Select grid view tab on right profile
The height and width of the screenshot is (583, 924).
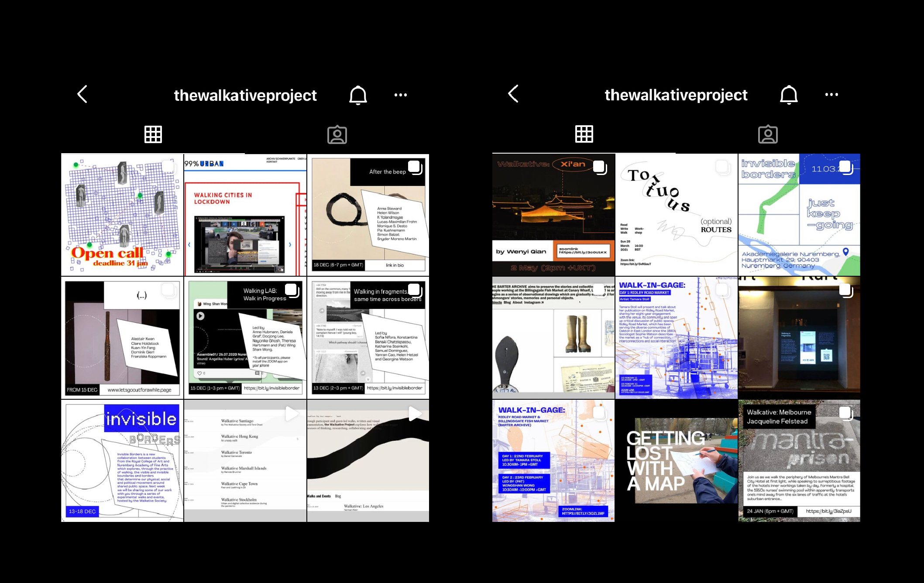584,134
